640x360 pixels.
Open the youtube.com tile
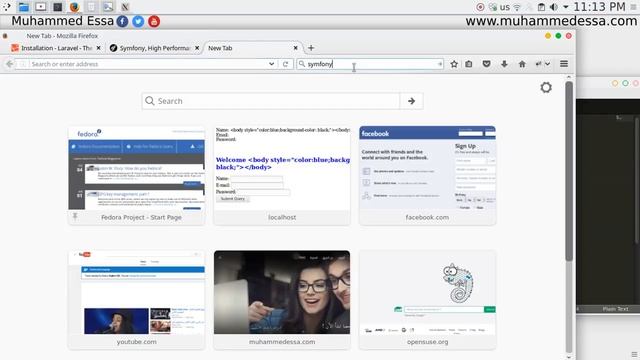click(x=137, y=300)
